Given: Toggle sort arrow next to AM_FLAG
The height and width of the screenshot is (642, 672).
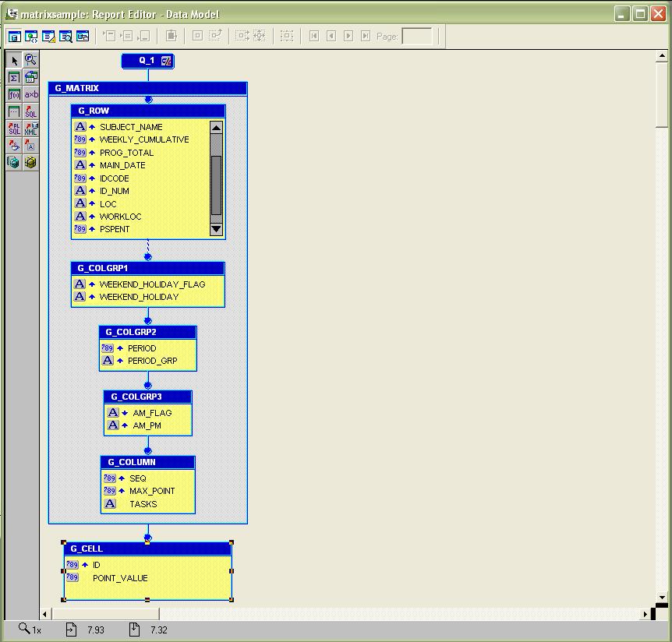Looking at the screenshot, I should [125, 413].
